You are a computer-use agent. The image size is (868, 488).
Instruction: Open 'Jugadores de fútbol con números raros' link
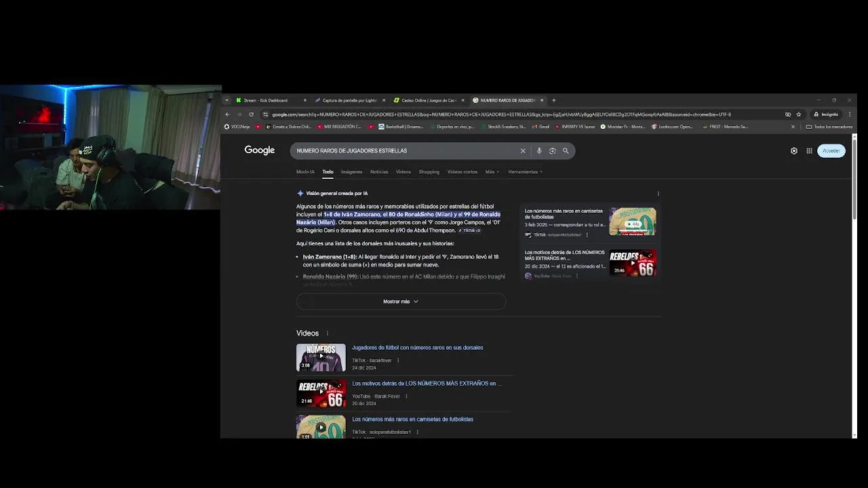point(418,348)
